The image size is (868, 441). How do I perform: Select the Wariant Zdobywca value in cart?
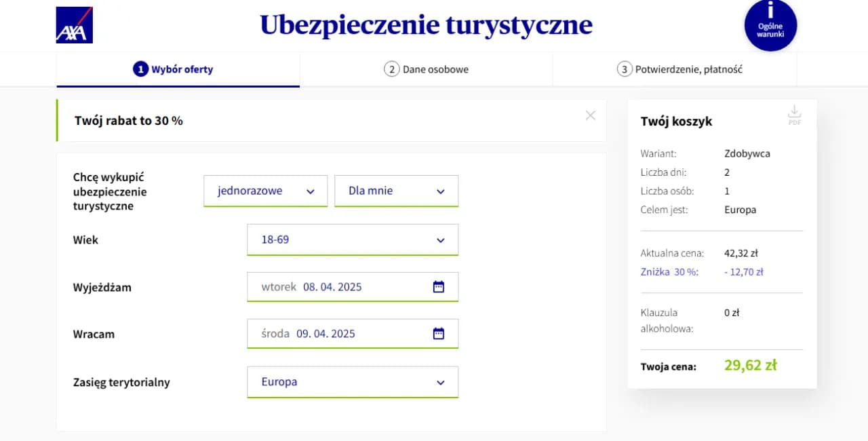pyautogui.click(x=747, y=153)
